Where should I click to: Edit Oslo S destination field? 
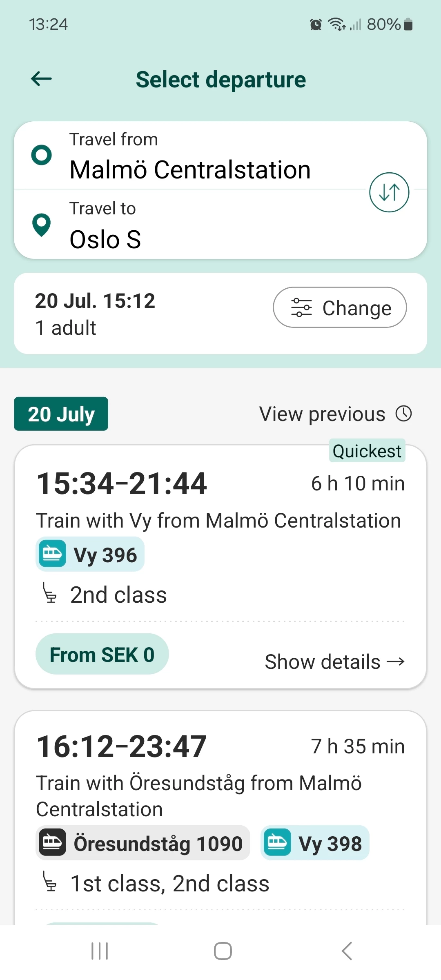pyautogui.click(x=105, y=239)
